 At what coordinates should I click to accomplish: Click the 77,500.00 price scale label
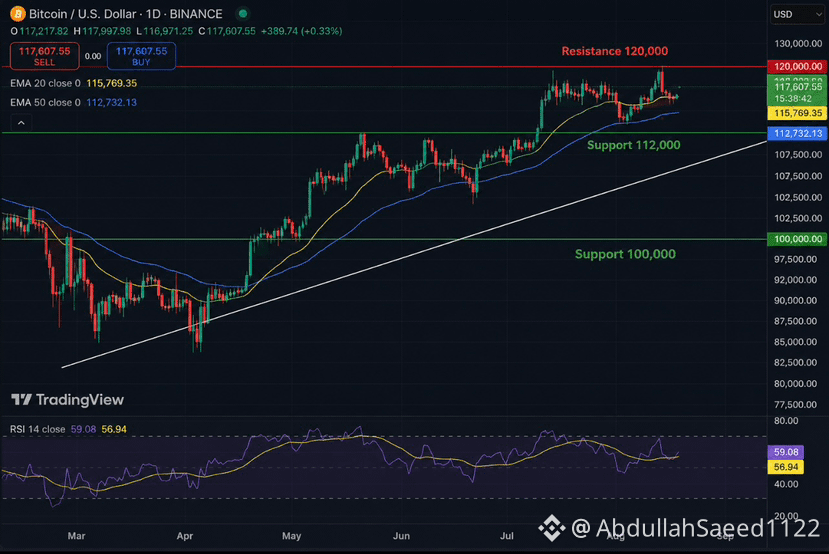(x=798, y=405)
